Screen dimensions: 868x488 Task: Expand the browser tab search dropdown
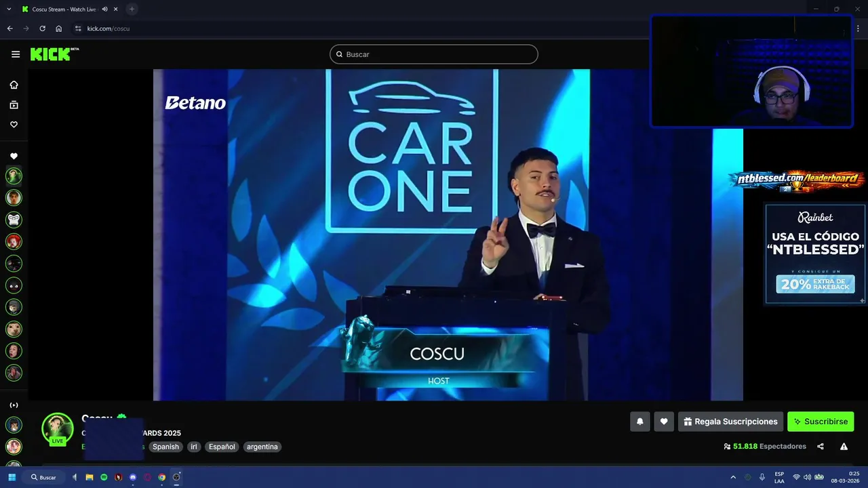click(9, 9)
